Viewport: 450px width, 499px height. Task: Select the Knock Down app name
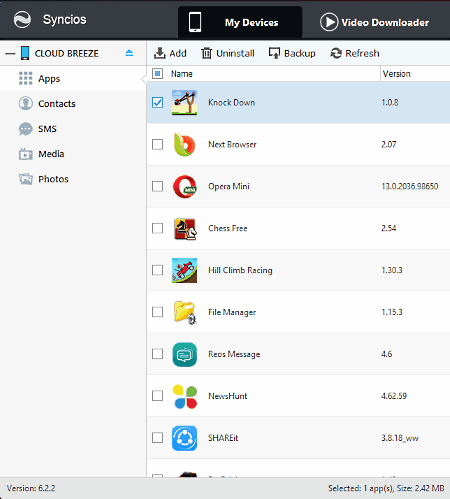click(x=232, y=102)
